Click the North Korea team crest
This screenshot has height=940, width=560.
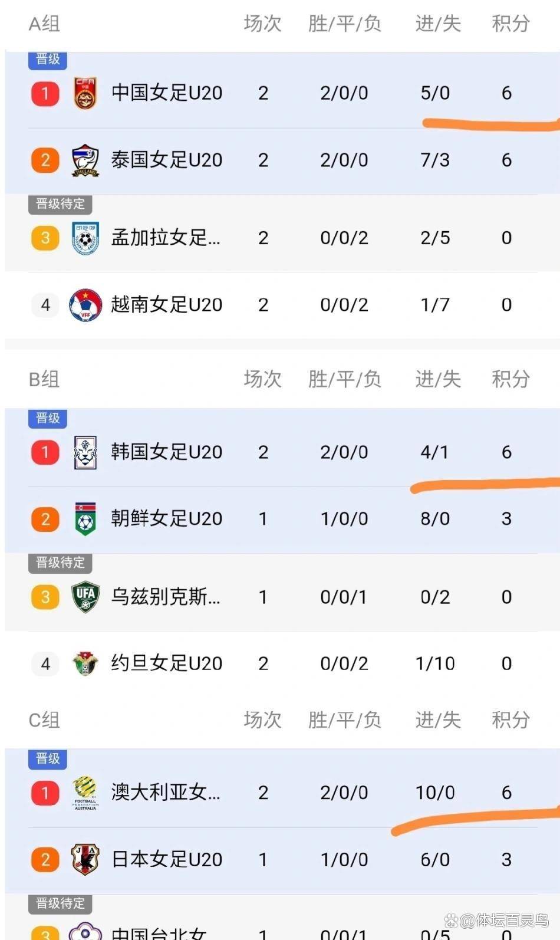[x=85, y=519]
